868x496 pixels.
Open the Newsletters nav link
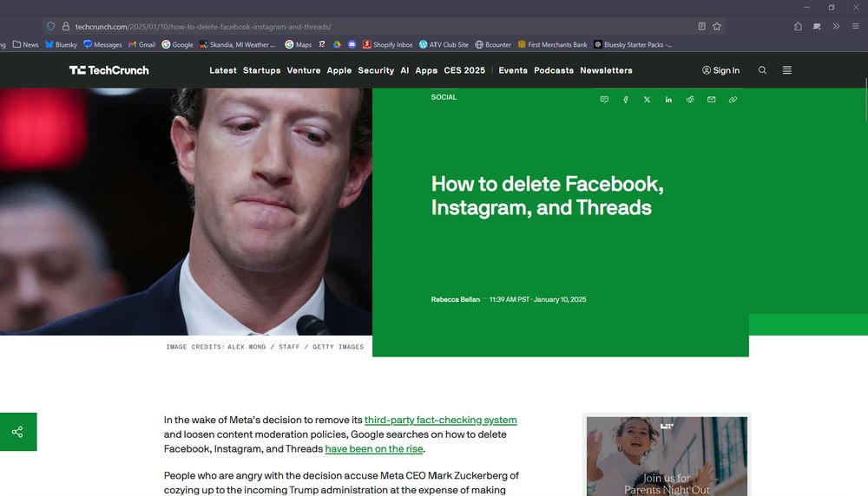(606, 70)
